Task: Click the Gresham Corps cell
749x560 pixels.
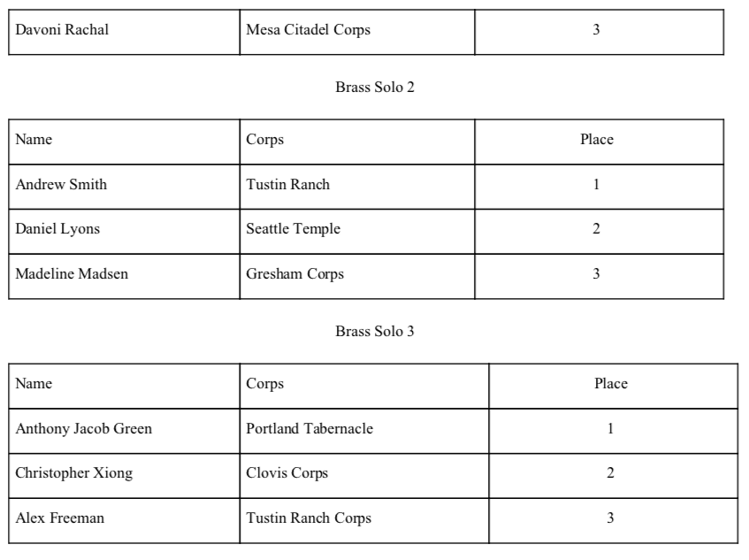Action: click(x=357, y=276)
